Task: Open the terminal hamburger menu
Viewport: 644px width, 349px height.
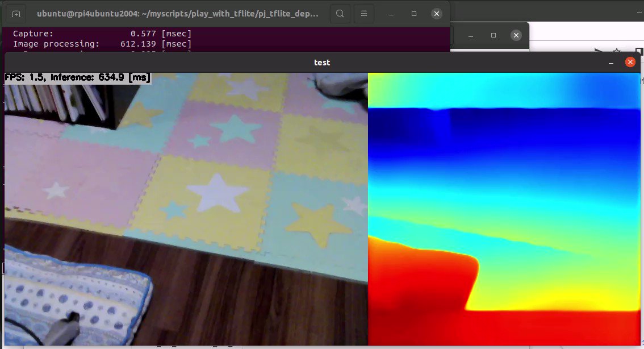Action: click(x=364, y=14)
